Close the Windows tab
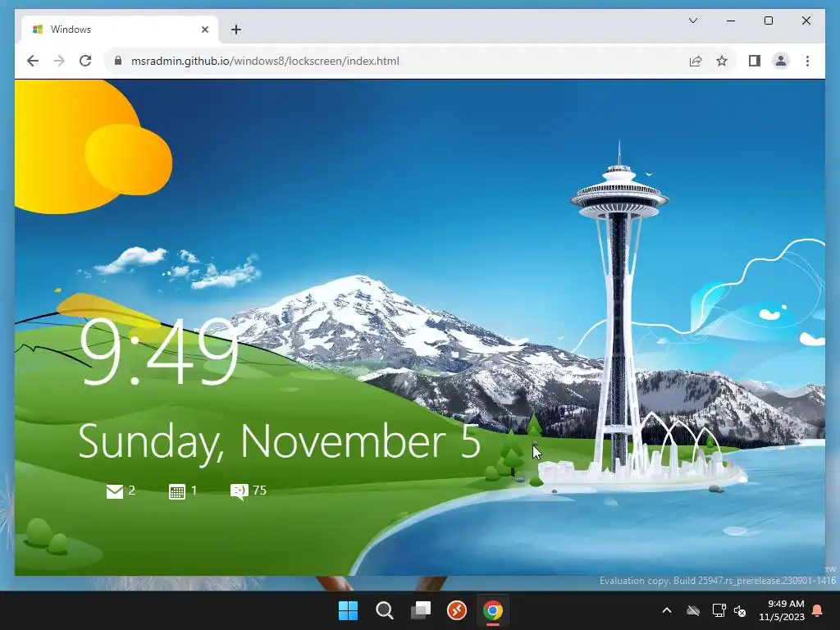This screenshot has width=840, height=630. point(204,30)
